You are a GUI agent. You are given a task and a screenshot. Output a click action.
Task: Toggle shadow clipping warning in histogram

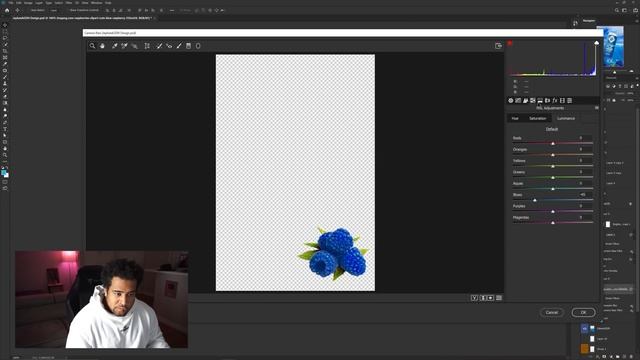(x=510, y=43)
